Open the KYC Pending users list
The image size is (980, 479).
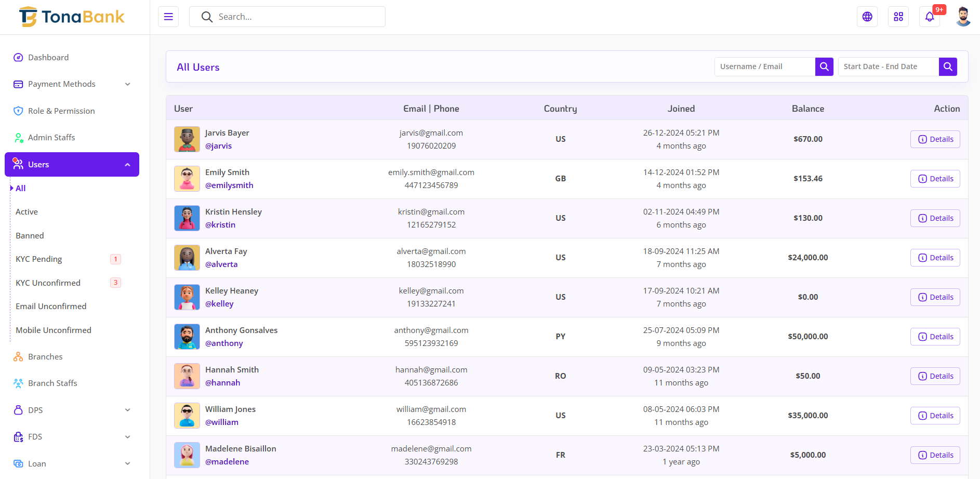[39, 259]
